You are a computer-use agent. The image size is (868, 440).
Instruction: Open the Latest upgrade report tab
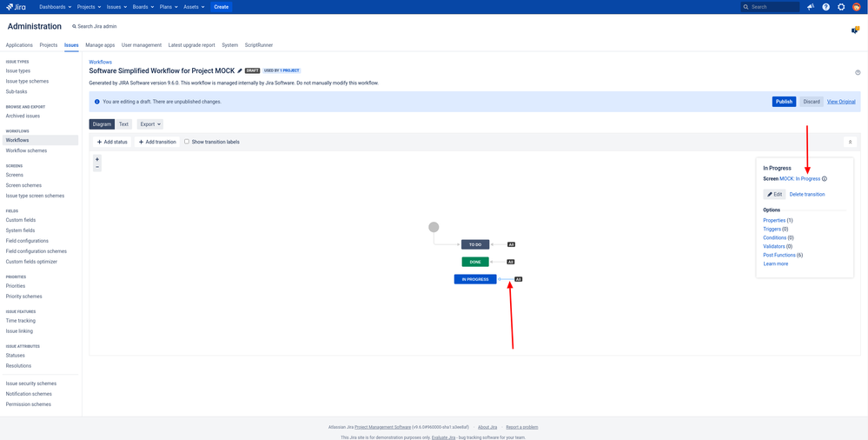click(x=191, y=45)
